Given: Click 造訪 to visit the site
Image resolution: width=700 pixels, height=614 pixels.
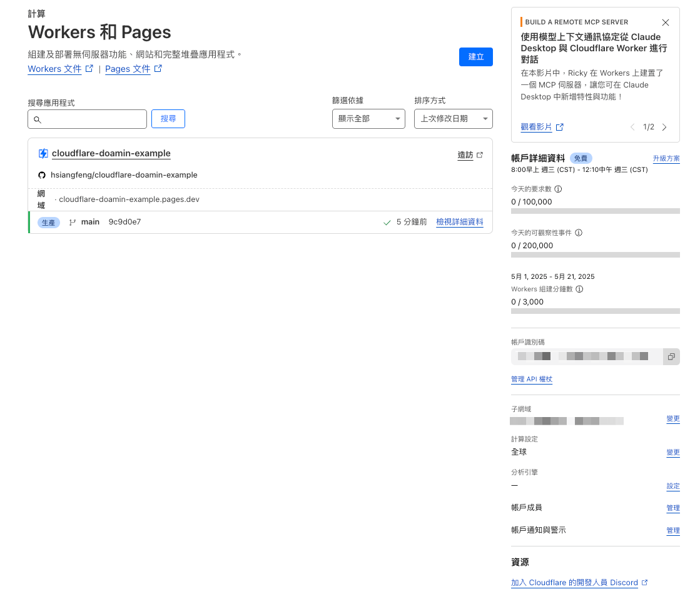Looking at the screenshot, I should click(x=465, y=155).
